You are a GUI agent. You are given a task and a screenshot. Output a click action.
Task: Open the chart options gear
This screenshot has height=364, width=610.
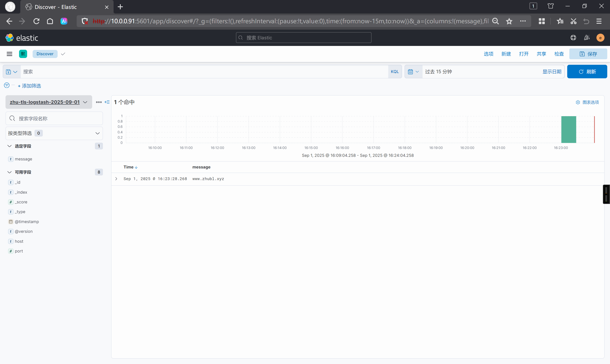click(x=578, y=102)
